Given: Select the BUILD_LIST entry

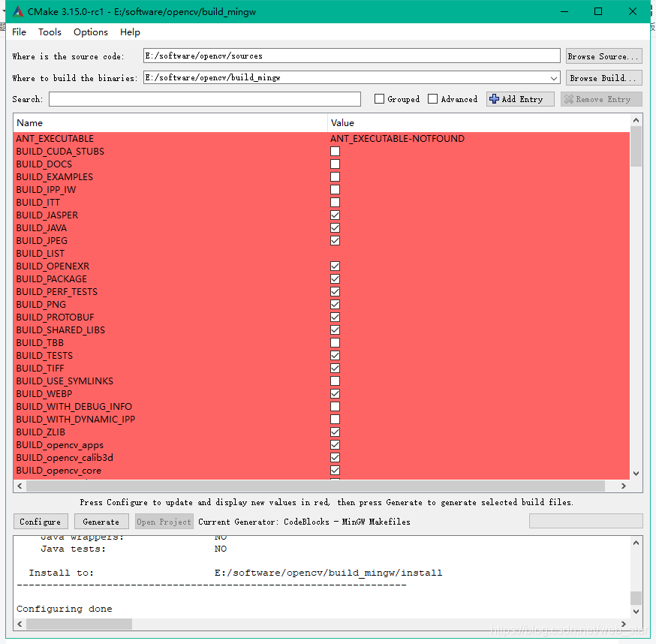Looking at the screenshot, I should 41,254.
